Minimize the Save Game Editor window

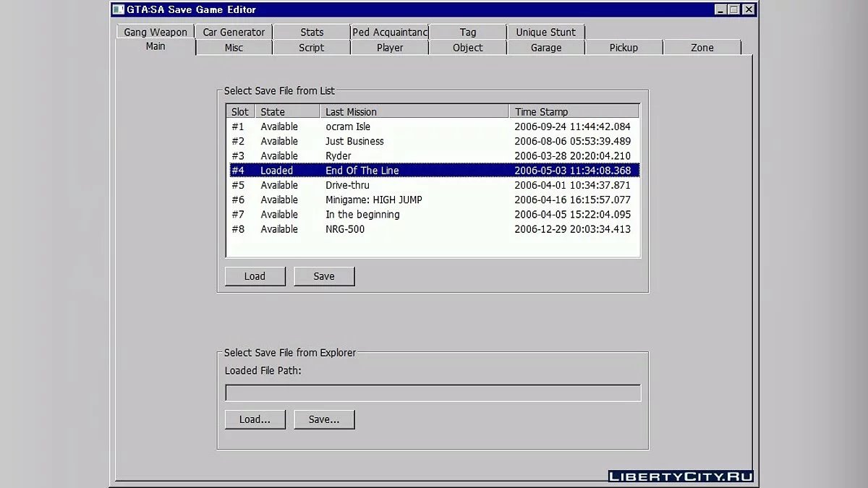pyautogui.click(x=720, y=9)
